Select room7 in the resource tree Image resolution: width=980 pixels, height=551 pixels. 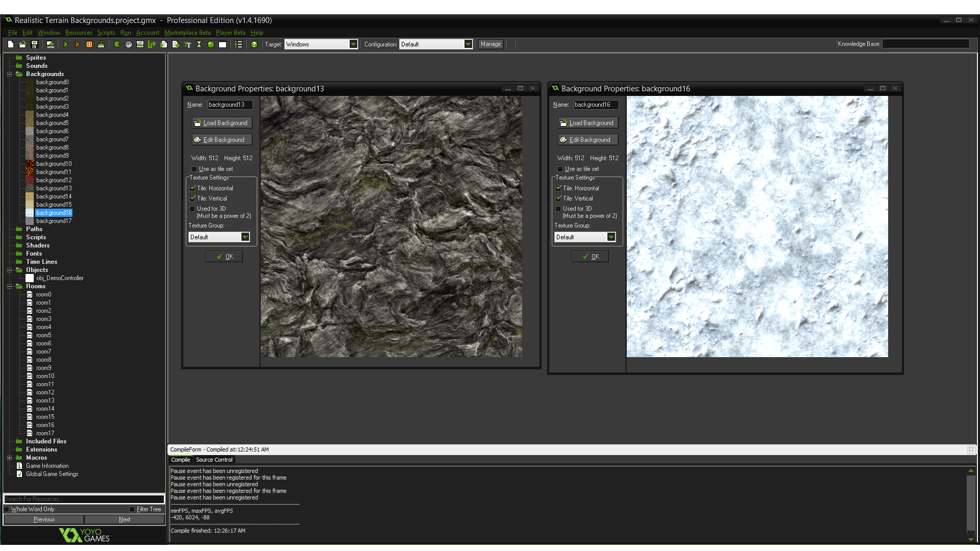point(43,352)
